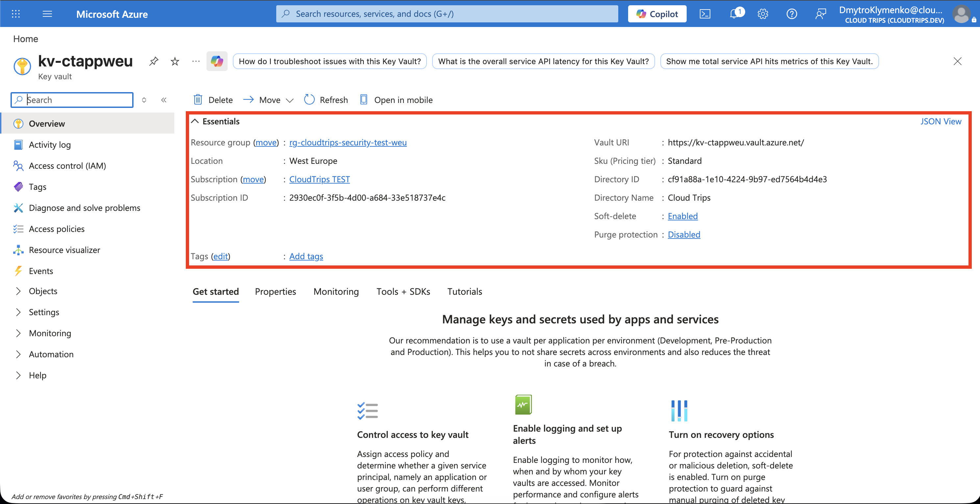Click the Soft-delete Enabled link

coord(682,216)
